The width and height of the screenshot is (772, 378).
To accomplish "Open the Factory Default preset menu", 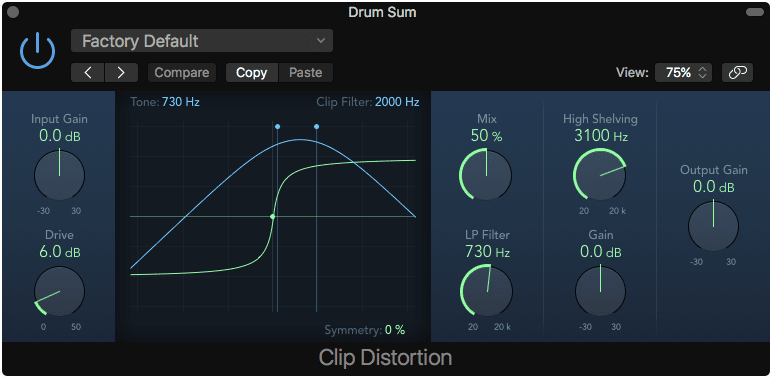I will pos(202,41).
